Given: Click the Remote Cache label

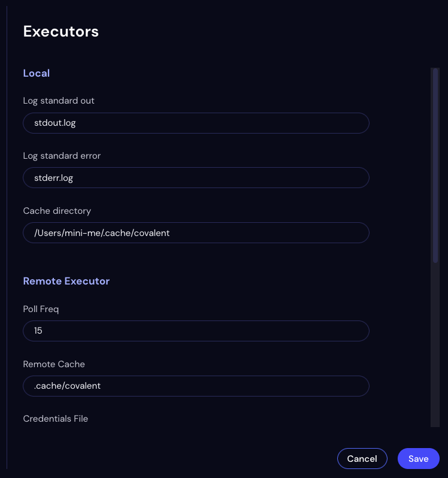Looking at the screenshot, I should (54, 364).
